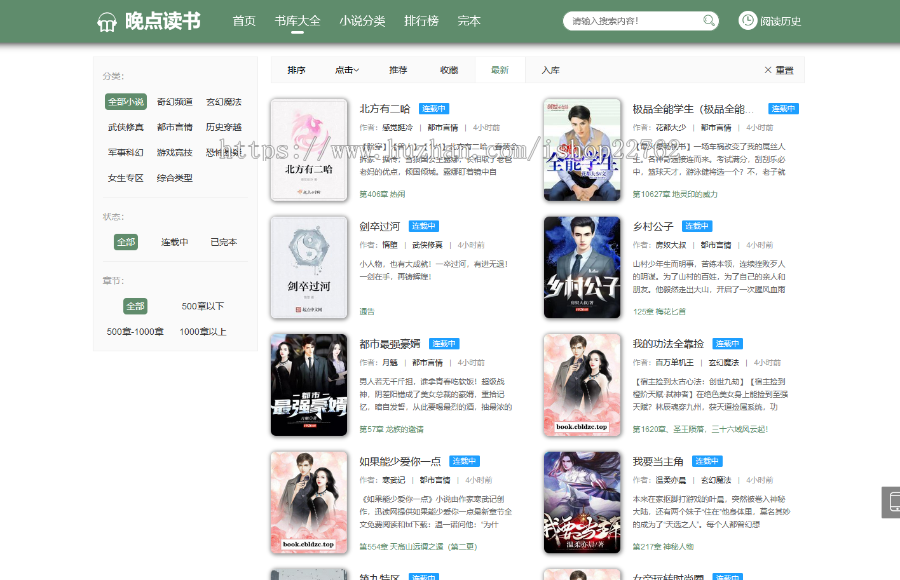Screen dimensions: 900x580
Task: Open reading history via the clock icon
Action: 748,21
